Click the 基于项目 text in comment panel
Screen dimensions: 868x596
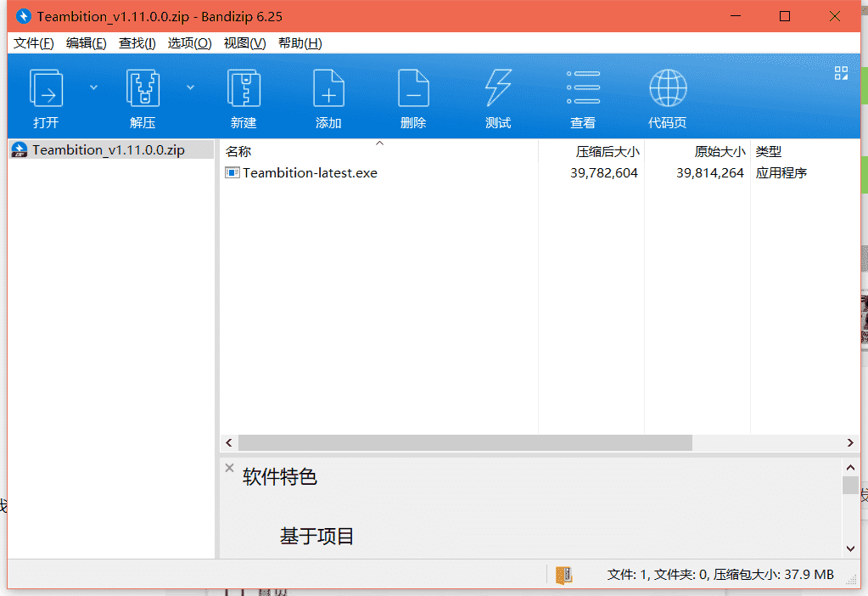tap(316, 537)
